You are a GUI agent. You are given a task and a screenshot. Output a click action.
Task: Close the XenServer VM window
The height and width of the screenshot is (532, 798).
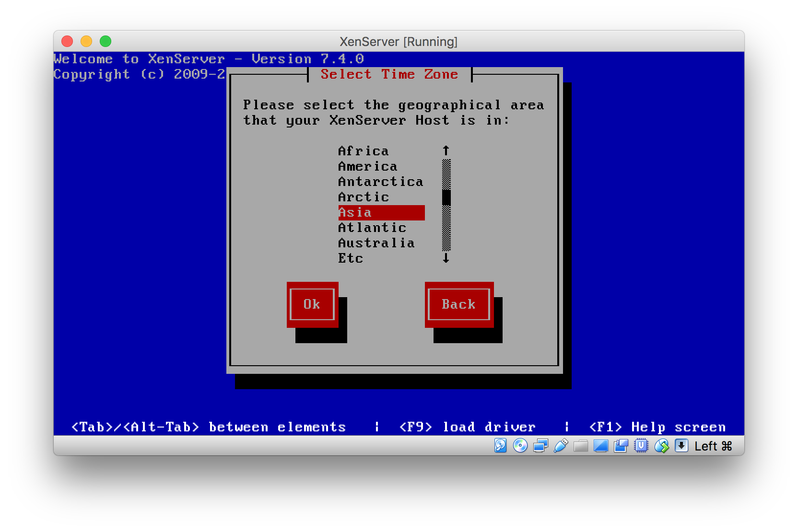(x=67, y=42)
